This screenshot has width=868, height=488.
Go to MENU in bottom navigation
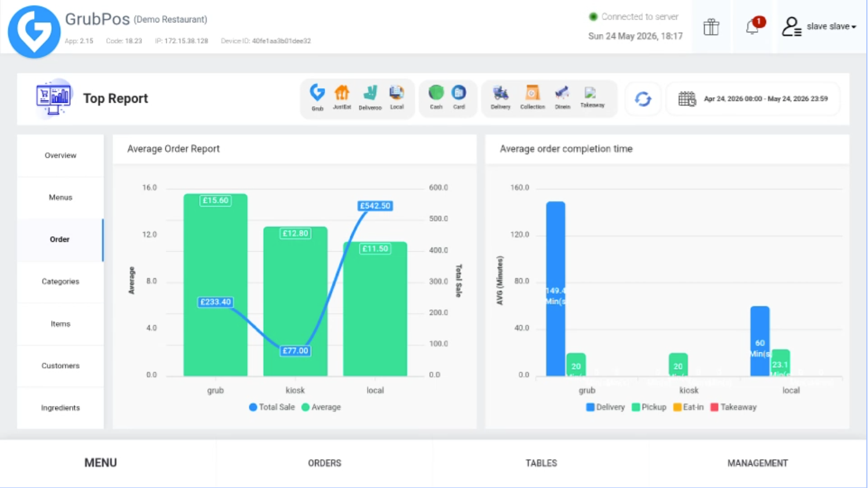pyautogui.click(x=101, y=463)
